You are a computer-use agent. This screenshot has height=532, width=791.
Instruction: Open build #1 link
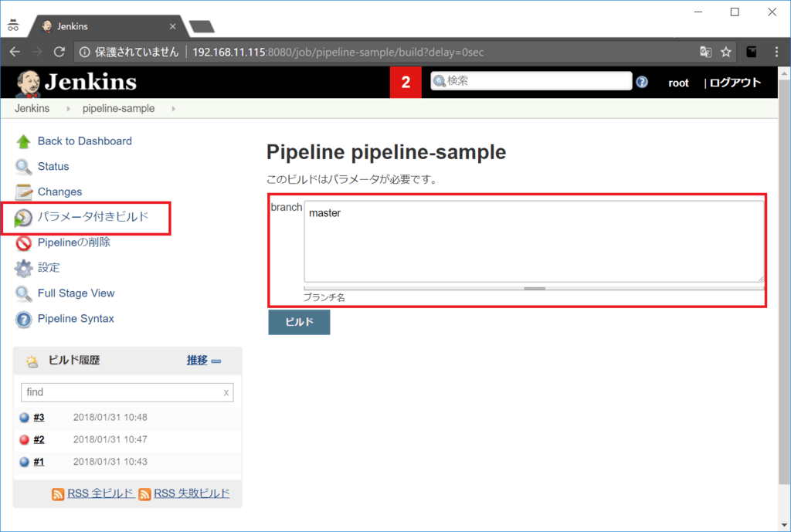(x=39, y=462)
